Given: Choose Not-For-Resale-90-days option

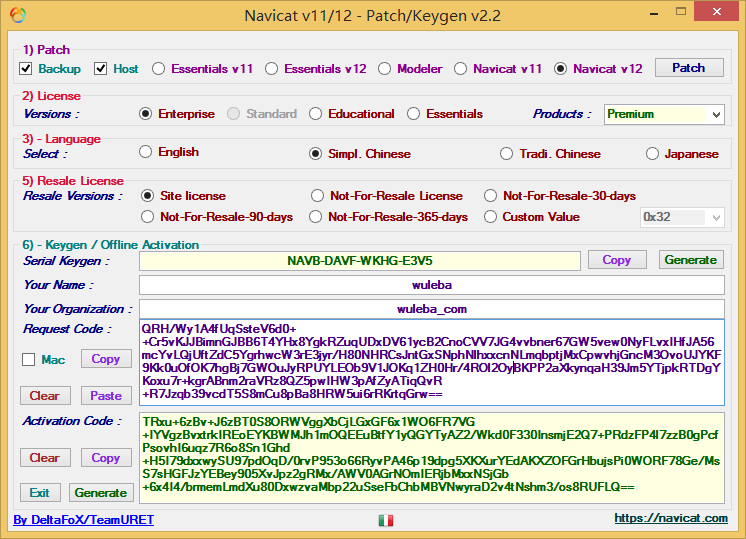Looking at the screenshot, I should click(x=147, y=217).
